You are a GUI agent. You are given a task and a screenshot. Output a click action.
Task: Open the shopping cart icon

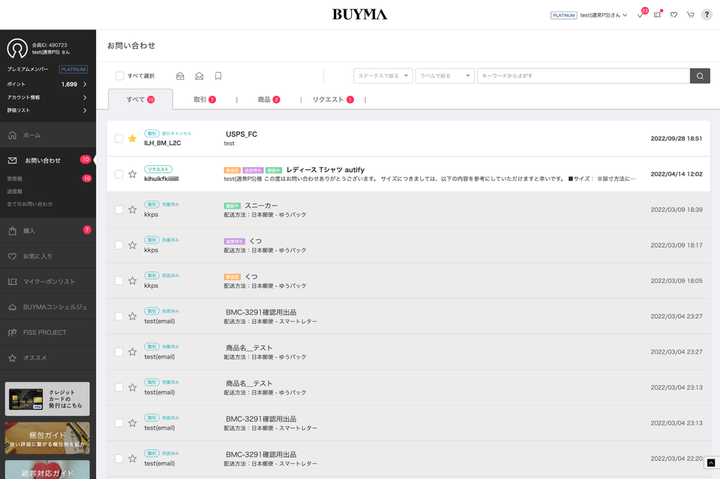click(690, 15)
